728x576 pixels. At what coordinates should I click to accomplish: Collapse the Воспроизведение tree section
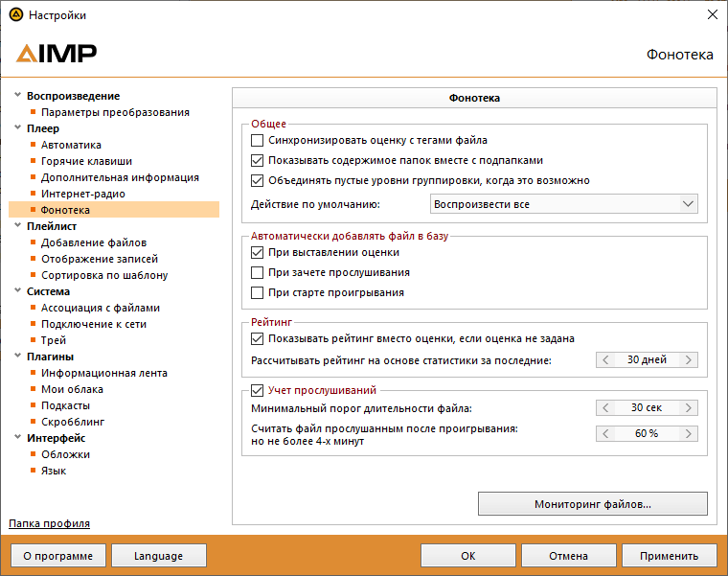pos(17,96)
